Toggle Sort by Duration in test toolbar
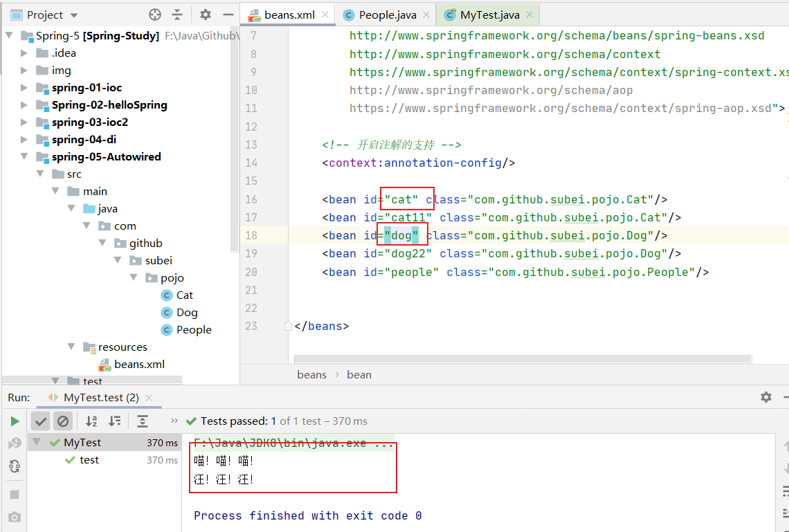The width and height of the screenshot is (789, 532). coord(115,421)
